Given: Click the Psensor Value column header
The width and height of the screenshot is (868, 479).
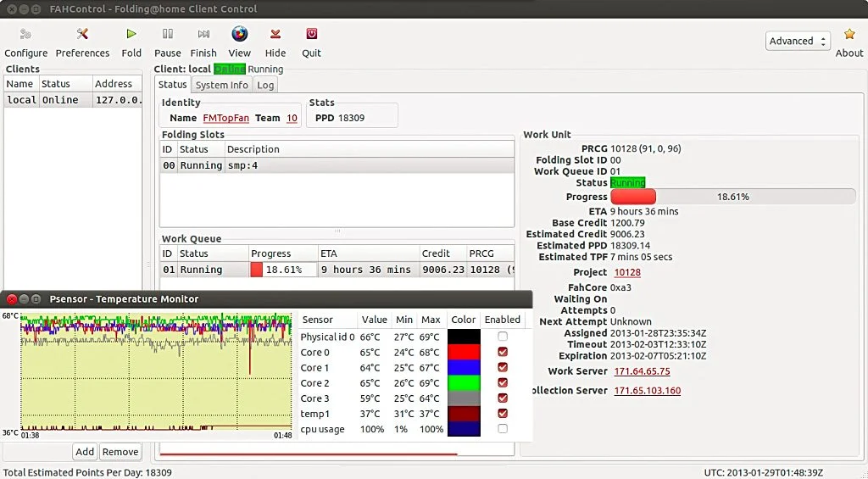Looking at the screenshot, I should (x=374, y=320).
